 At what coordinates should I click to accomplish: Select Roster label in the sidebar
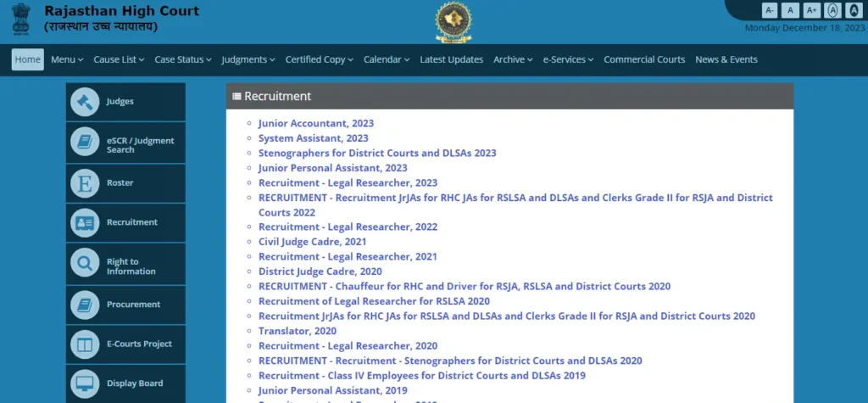coord(120,183)
